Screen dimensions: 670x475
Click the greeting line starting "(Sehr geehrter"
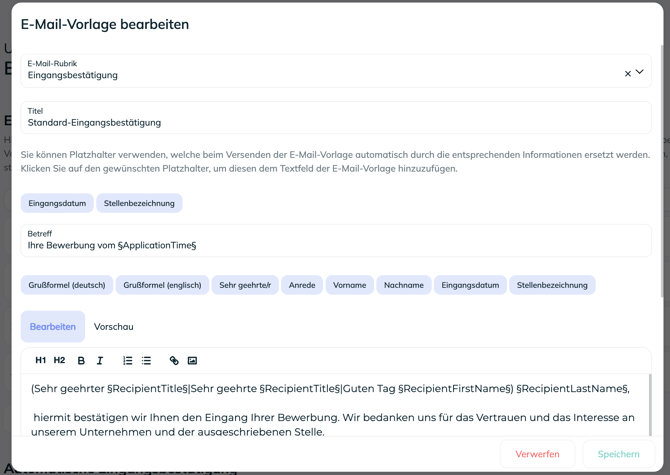(330, 389)
